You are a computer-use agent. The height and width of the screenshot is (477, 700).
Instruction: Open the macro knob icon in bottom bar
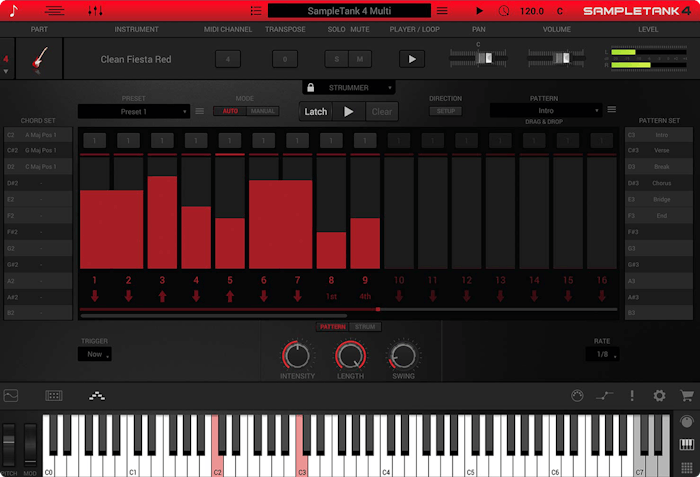point(577,396)
